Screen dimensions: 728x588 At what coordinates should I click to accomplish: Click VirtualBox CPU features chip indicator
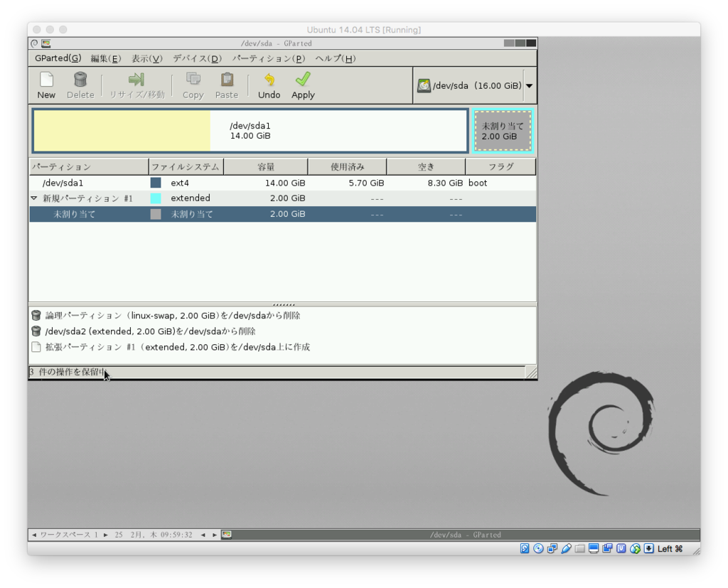coord(621,548)
